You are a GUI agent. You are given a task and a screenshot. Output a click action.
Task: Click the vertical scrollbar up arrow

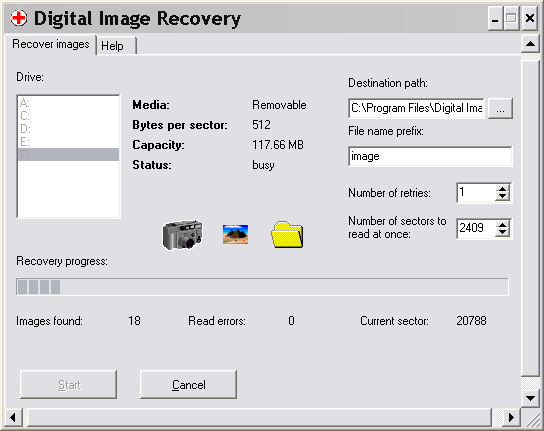(x=530, y=44)
